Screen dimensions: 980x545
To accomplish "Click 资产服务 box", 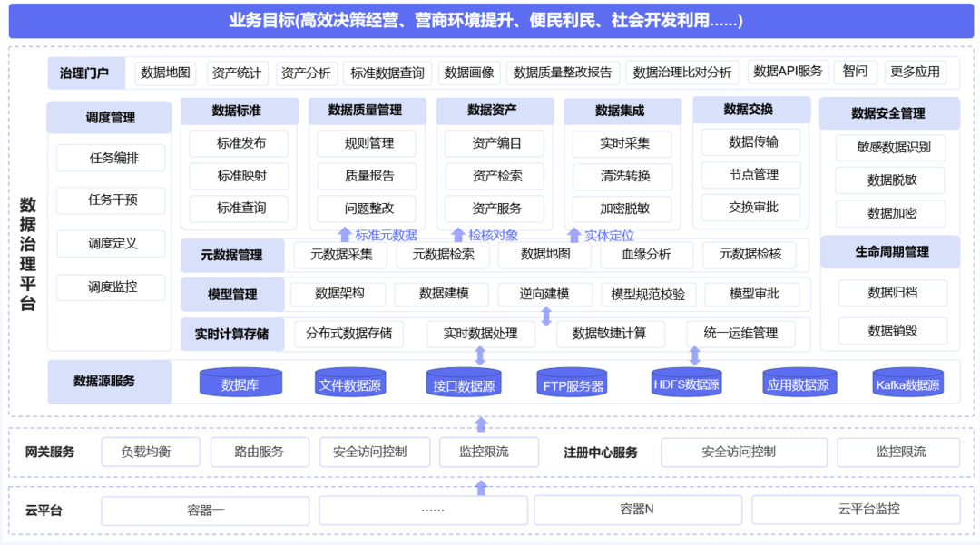I will pyautogui.click(x=495, y=209).
